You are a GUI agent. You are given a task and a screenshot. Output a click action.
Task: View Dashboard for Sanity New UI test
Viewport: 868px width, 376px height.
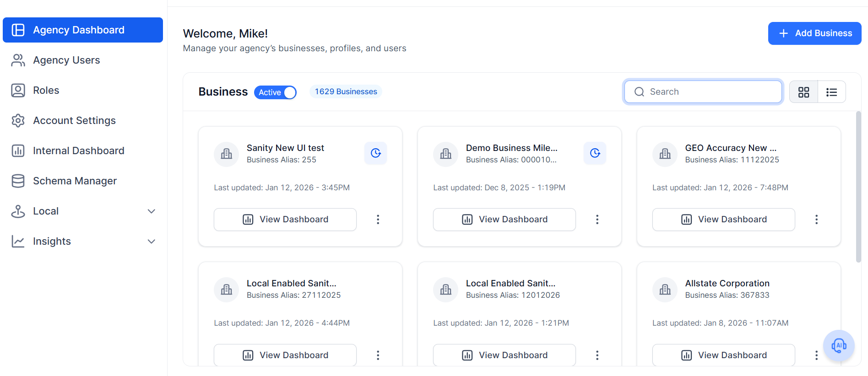click(285, 220)
